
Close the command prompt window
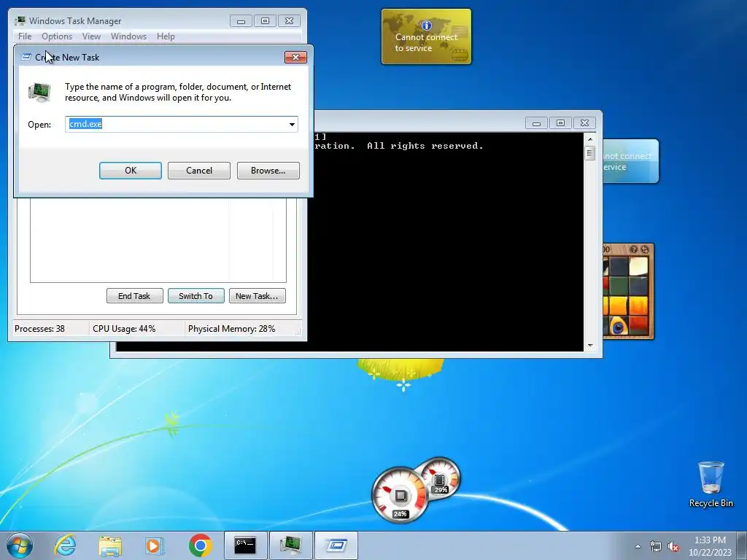(x=584, y=122)
